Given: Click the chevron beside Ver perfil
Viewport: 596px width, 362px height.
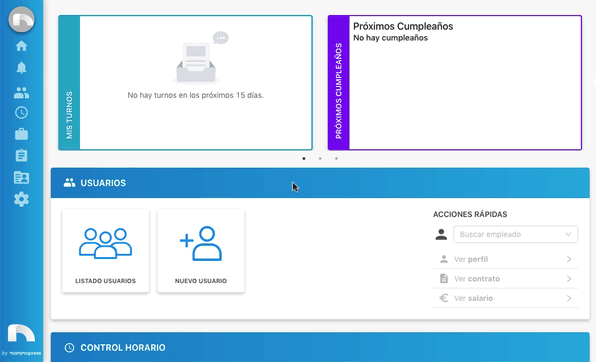Looking at the screenshot, I should pos(569,259).
